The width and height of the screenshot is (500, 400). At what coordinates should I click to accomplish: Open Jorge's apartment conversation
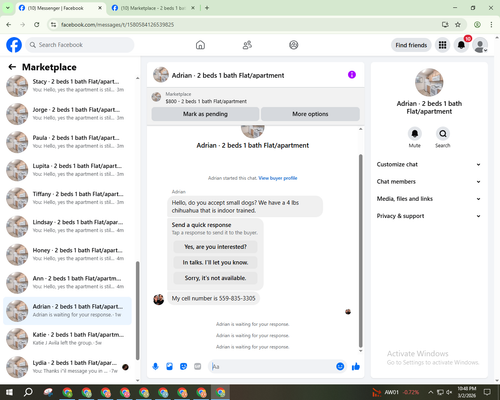(x=67, y=114)
